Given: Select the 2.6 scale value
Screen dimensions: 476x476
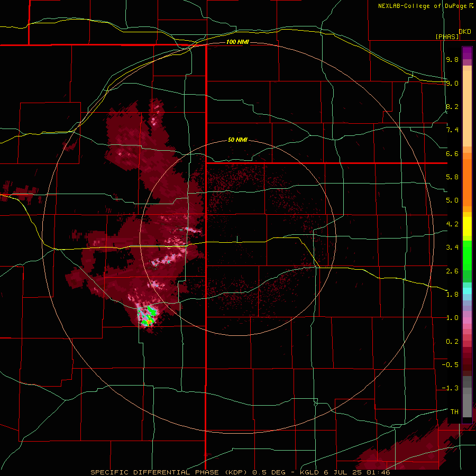Looking at the screenshot, I should [452, 271].
